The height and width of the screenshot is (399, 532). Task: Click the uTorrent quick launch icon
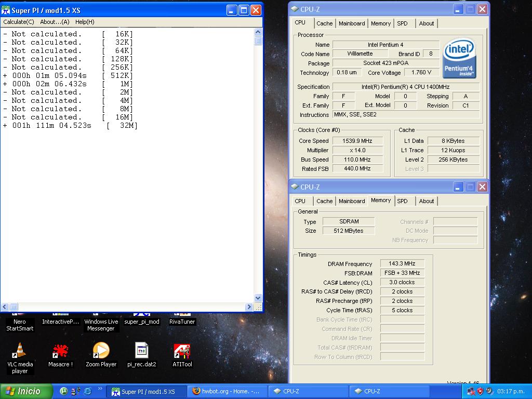pyautogui.click(x=63, y=391)
